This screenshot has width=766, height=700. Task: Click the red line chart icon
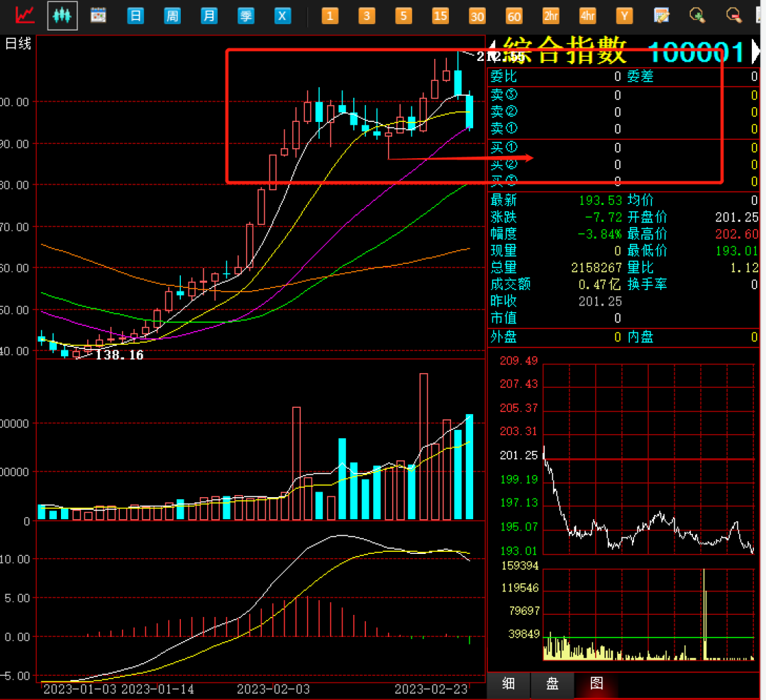(x=26, y=15)
